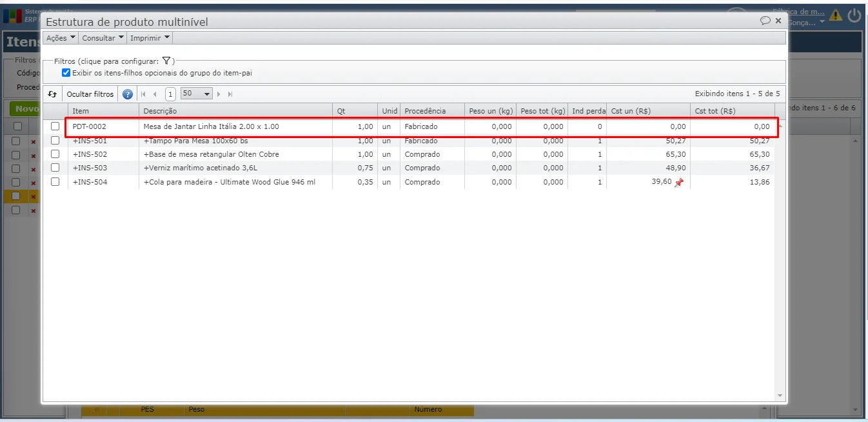868x422 pixels.
Task: Click the red pin icon beside 39,60
Action: coord(678,183)
